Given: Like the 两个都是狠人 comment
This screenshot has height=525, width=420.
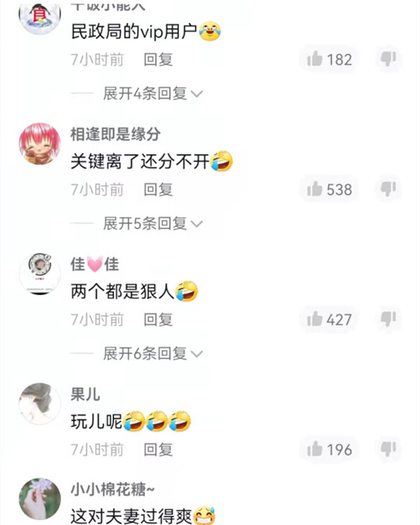Looking at the screenshot, I should click(x=329, y=319).
